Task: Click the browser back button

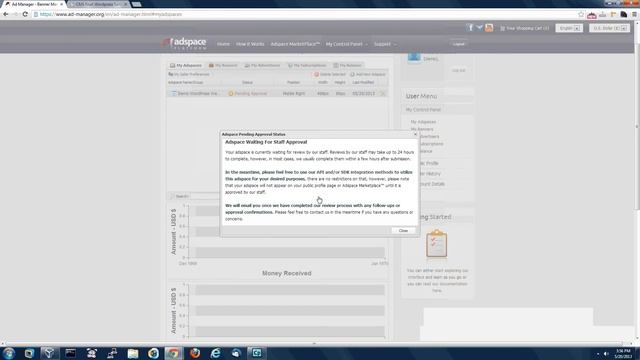Action: point(6,14)
